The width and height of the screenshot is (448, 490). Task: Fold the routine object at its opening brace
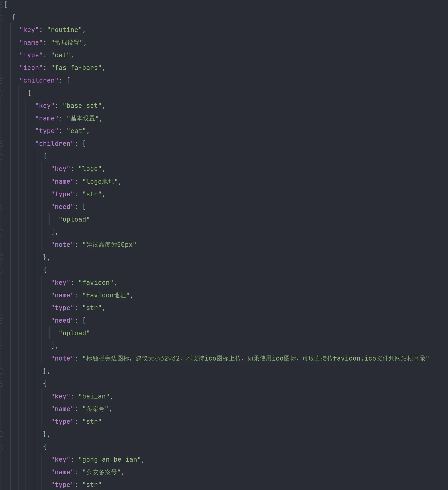pos(1,17)
